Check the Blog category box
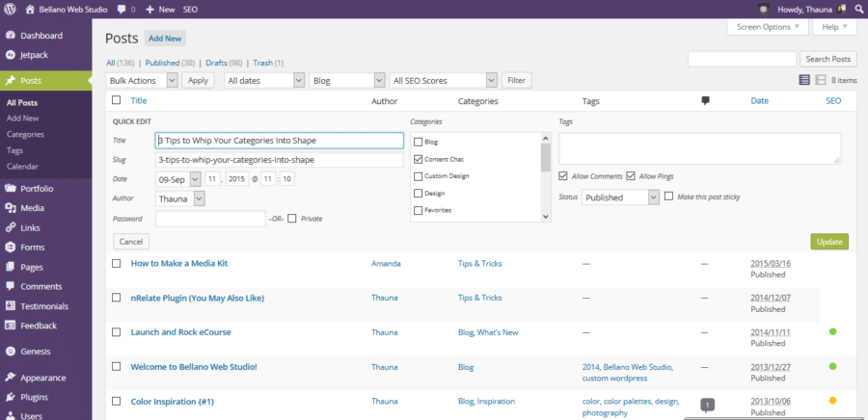 [x=418, y=142]
